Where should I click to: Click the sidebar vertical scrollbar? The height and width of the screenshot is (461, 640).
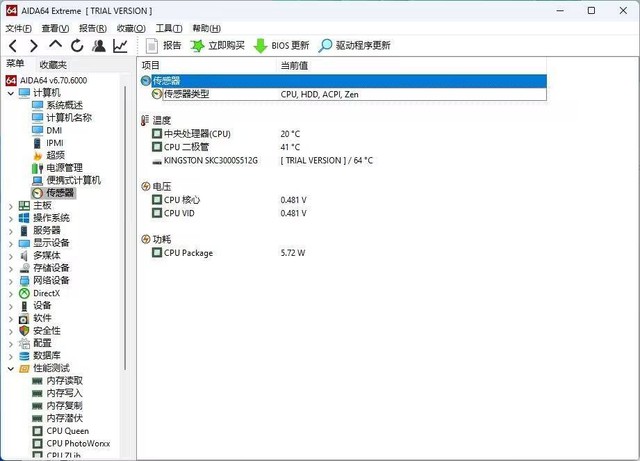(x=125, y=229)
